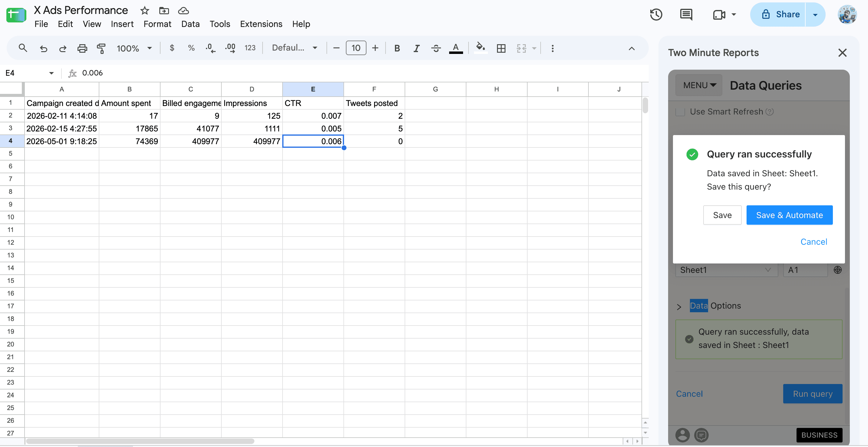The width and height of the screenshot is (868, 447).
Task: Open the font family dropdown
Action: click(x=294, y=48)
